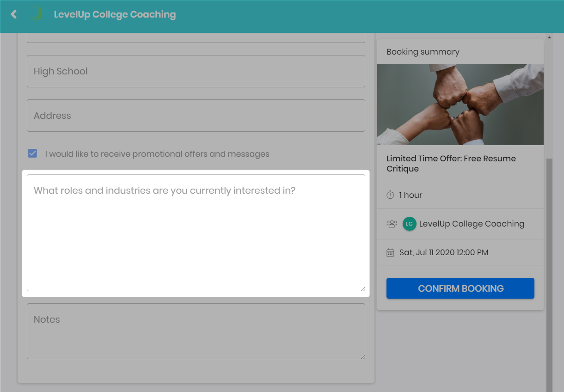Click the group people icon in booking summary

[392, 224]
